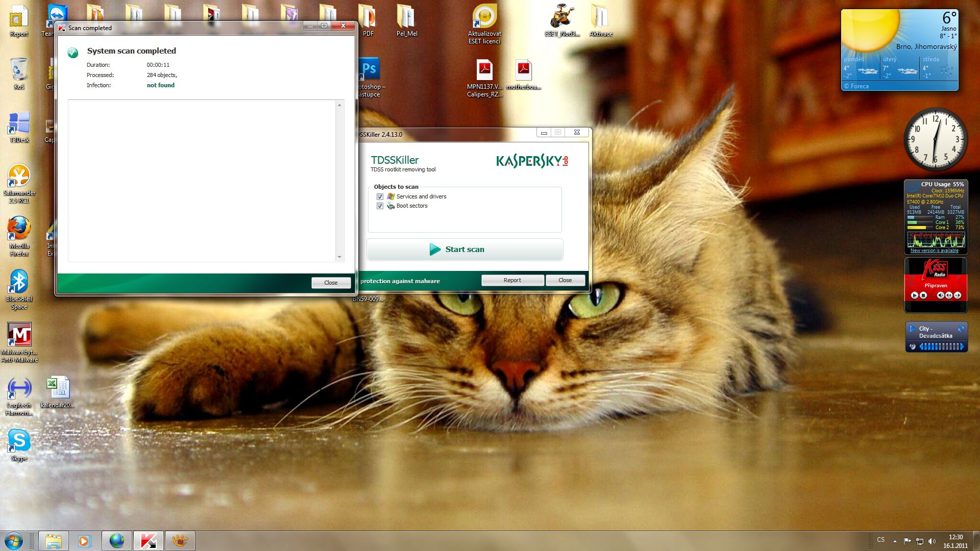Click the CS language indicator in taskbar
Viewport: 980px width, 551px height.
(880, 540)
